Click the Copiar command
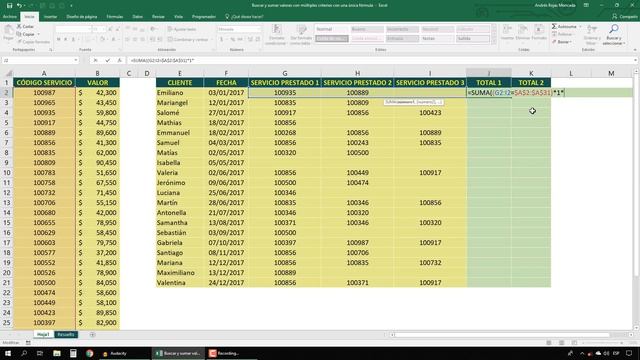 tap(26, 34)
